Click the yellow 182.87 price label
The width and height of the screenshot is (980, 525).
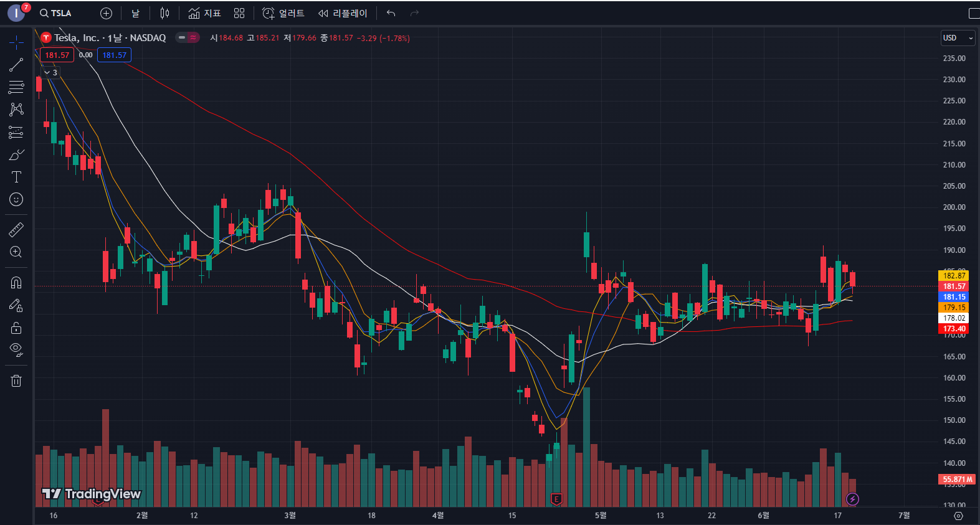[x=954, y=275]
